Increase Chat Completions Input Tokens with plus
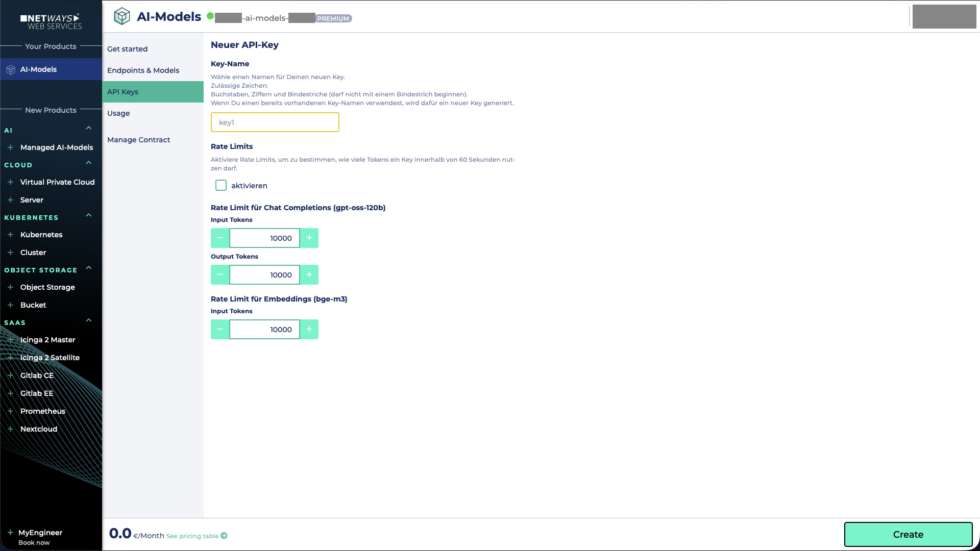 (x=309, y=238)
